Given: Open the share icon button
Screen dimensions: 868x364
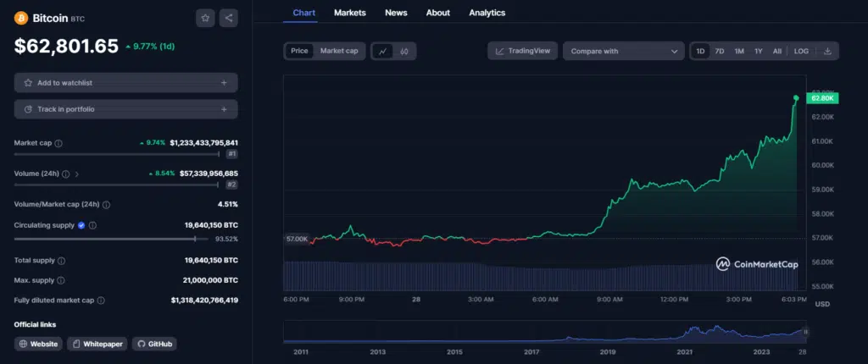Looking at the screenshot, I should [229, 18].
